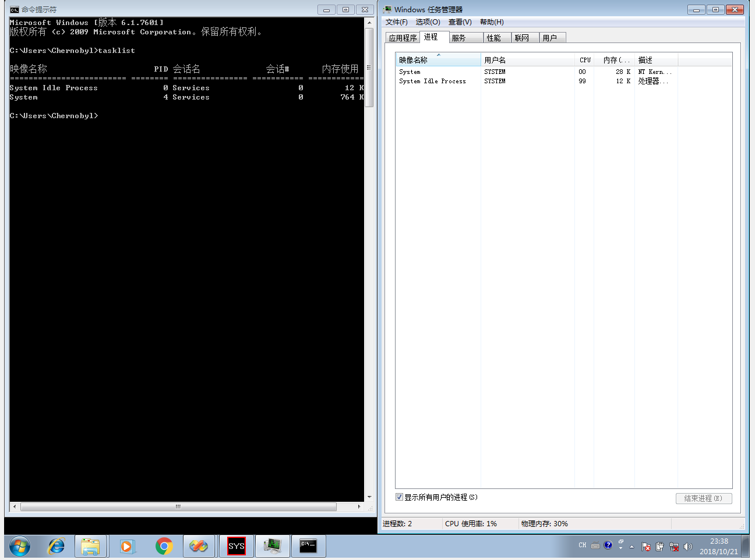
Task: Switch to the 服务 tab
Action: click(466, 38)
